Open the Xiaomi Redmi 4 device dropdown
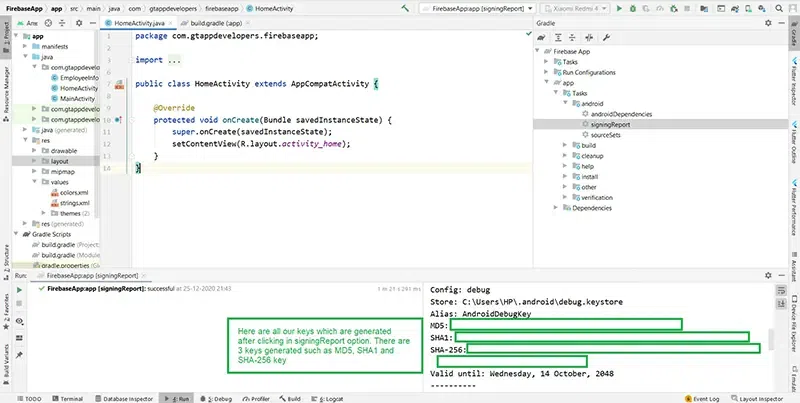The image size is (800, 403). click(574, 8)
